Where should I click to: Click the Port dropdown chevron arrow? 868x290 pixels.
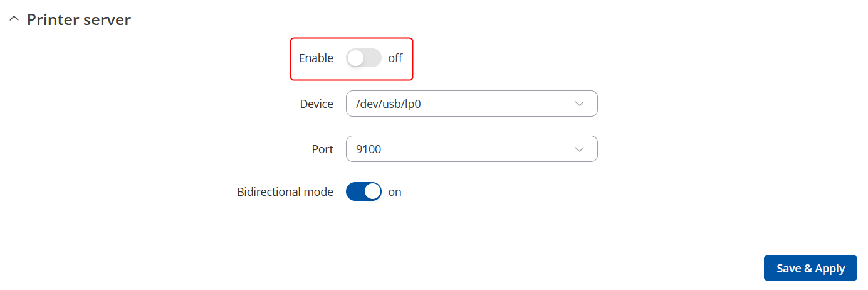pos(580,149)
